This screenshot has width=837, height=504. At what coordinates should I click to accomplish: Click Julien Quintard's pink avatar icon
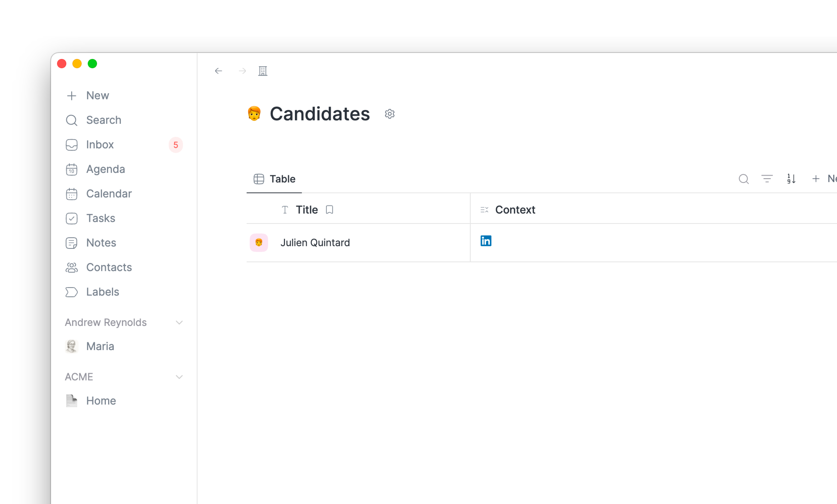(259, 243)
